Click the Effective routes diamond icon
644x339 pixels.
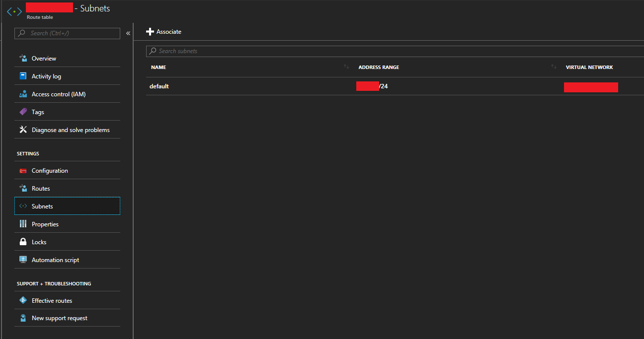(x=23, y=300)
